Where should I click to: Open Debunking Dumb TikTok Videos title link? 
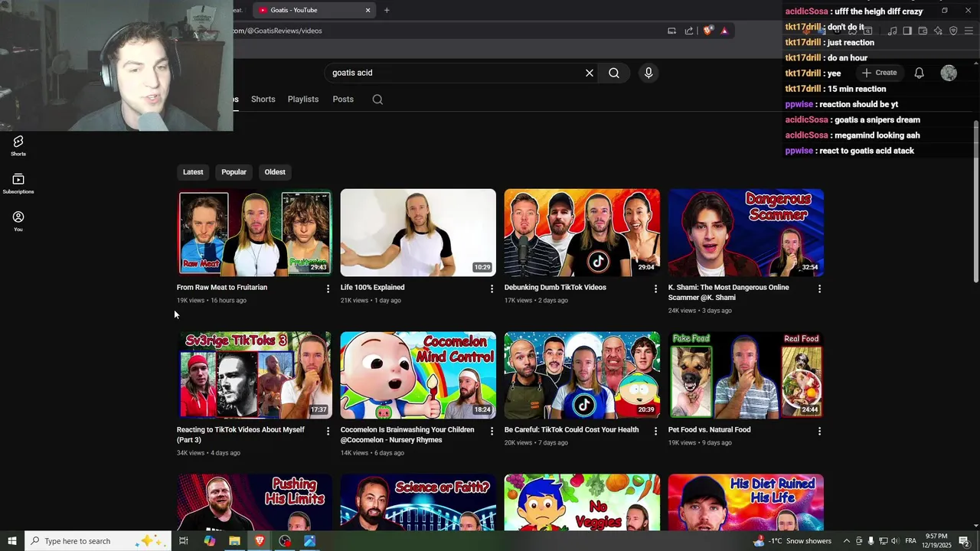tap(555, 288)
